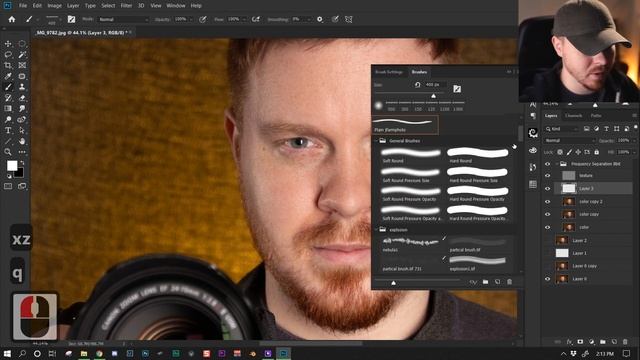Open the File menu

click(23, 6)
